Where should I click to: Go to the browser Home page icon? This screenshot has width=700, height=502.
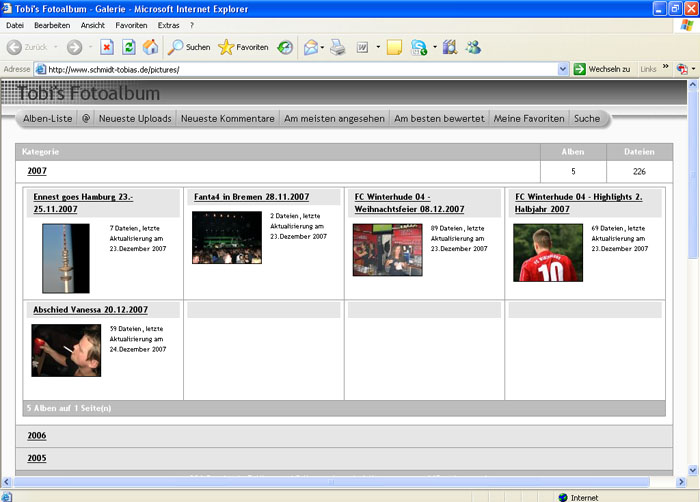(150, 47)
